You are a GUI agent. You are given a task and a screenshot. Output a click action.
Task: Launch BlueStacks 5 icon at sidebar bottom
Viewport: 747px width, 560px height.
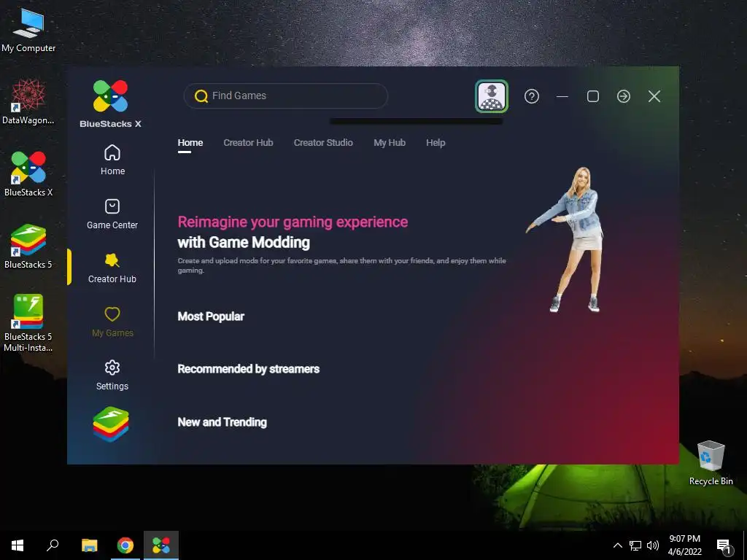click(111, 424)
